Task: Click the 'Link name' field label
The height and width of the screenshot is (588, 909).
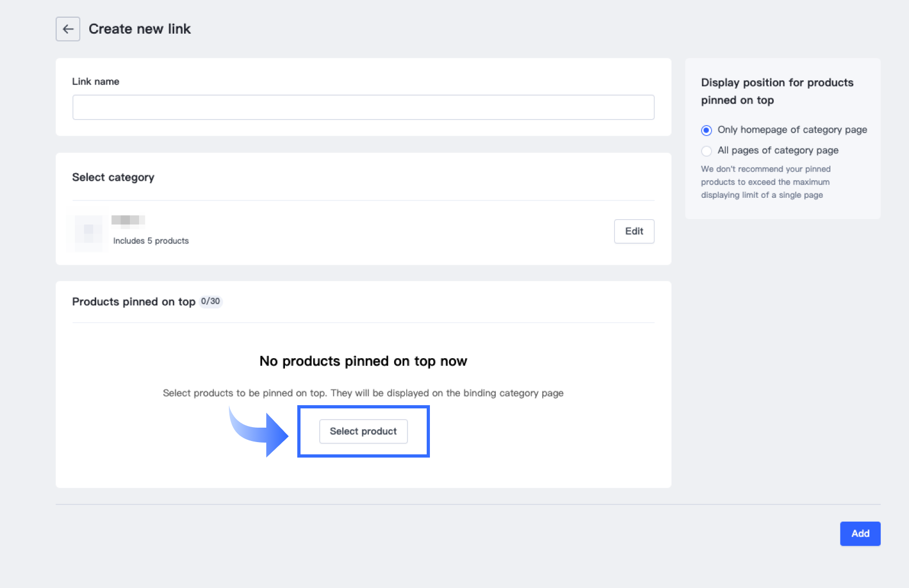Action: coord(96,82)
